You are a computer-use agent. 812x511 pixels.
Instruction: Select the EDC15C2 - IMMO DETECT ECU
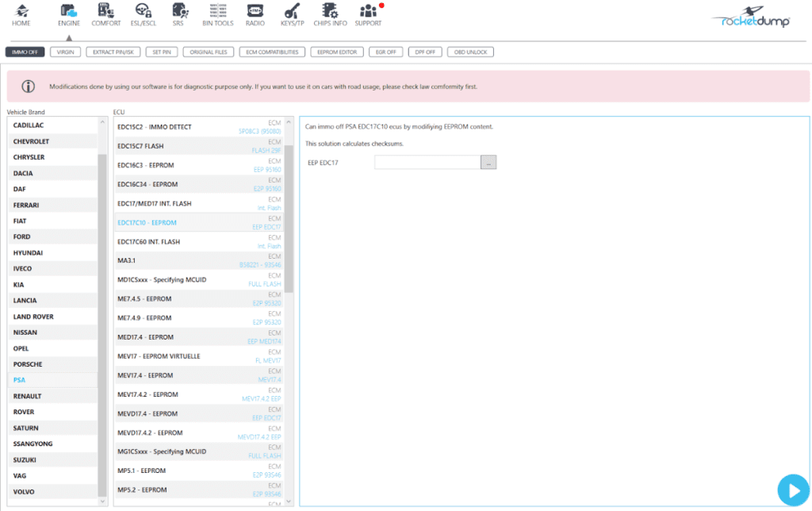point(199,127)
